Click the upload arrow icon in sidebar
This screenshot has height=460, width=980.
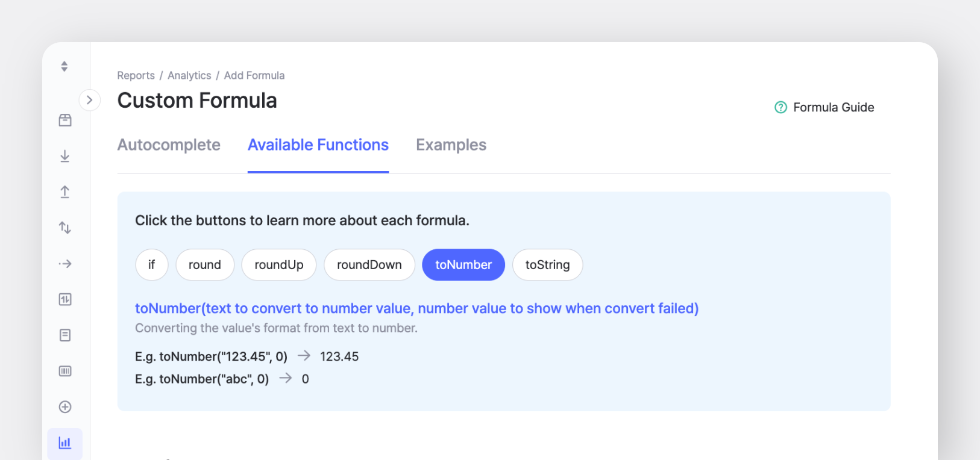point(65,192)
